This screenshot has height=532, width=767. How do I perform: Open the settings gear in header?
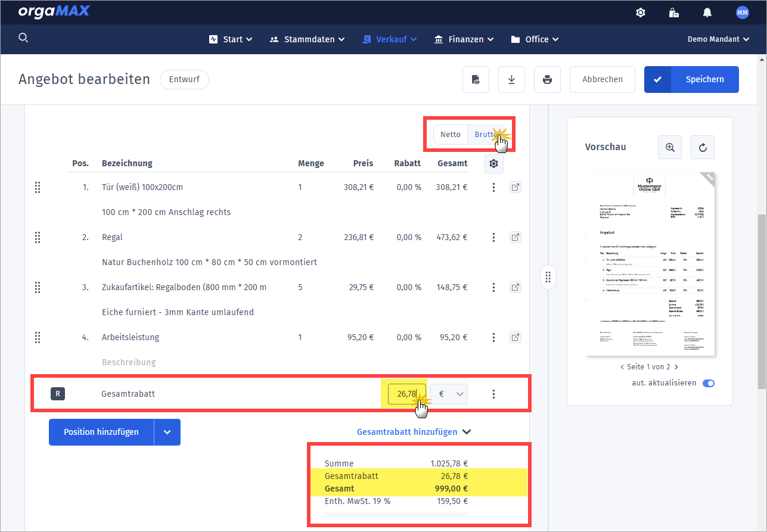point(641,12)
